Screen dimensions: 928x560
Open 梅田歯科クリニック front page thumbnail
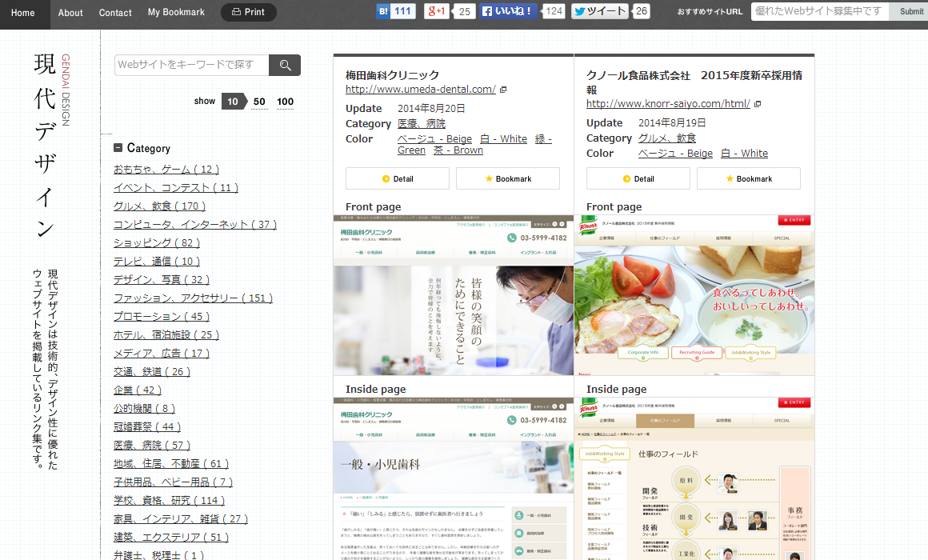click(x=454, y=294)
